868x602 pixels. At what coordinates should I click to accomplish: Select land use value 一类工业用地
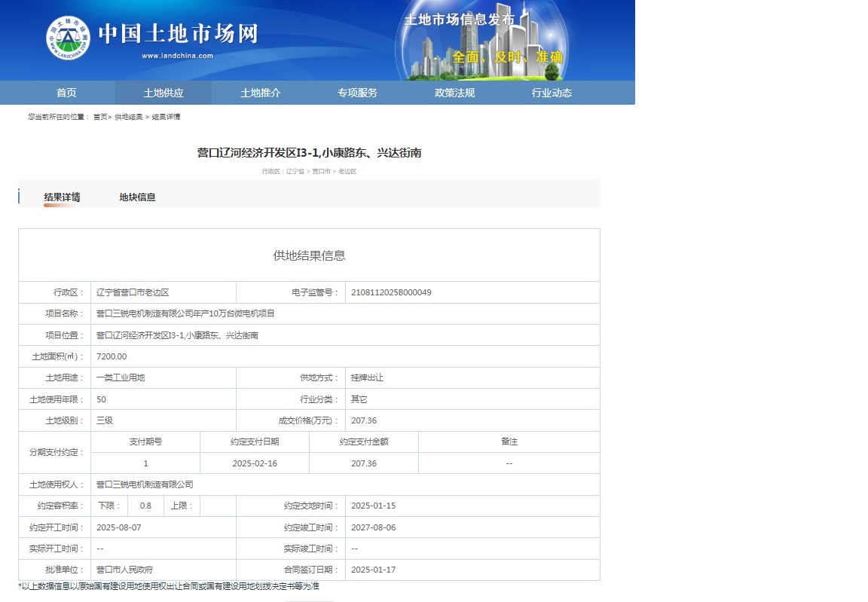(x=120, y=377)
